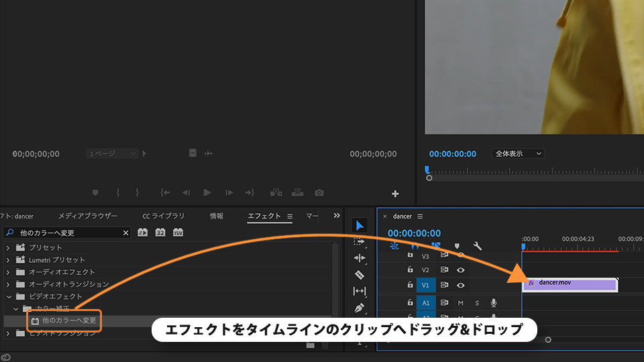
Task: Voice-over record mic on track A1
Action: click(494, 303)
